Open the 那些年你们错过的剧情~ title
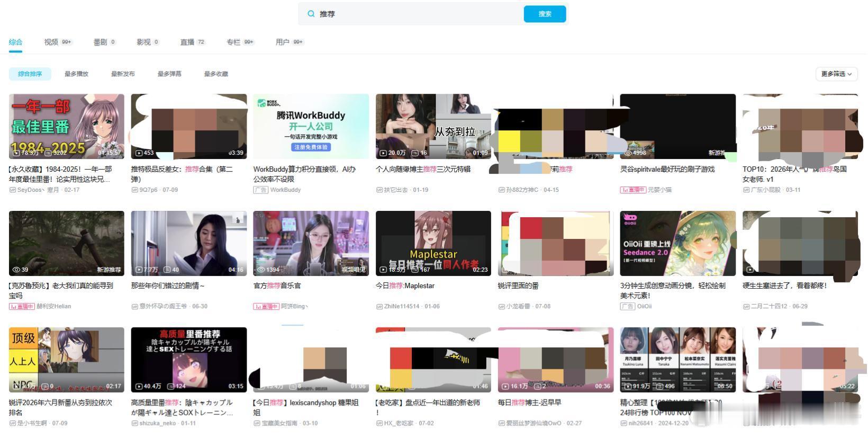Image resolution: width=868 pixels, height=435 pixels. (168, 286)
